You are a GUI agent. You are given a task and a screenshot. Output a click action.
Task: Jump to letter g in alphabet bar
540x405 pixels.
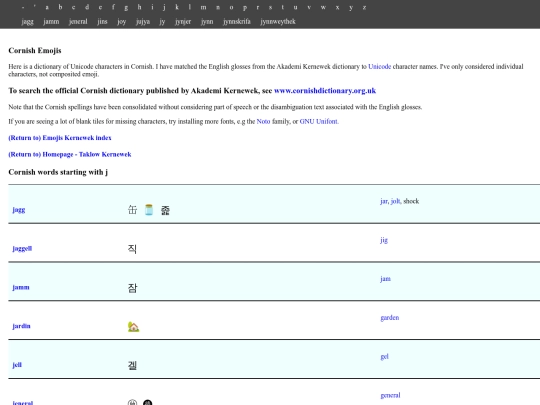[x=126, y=8]
